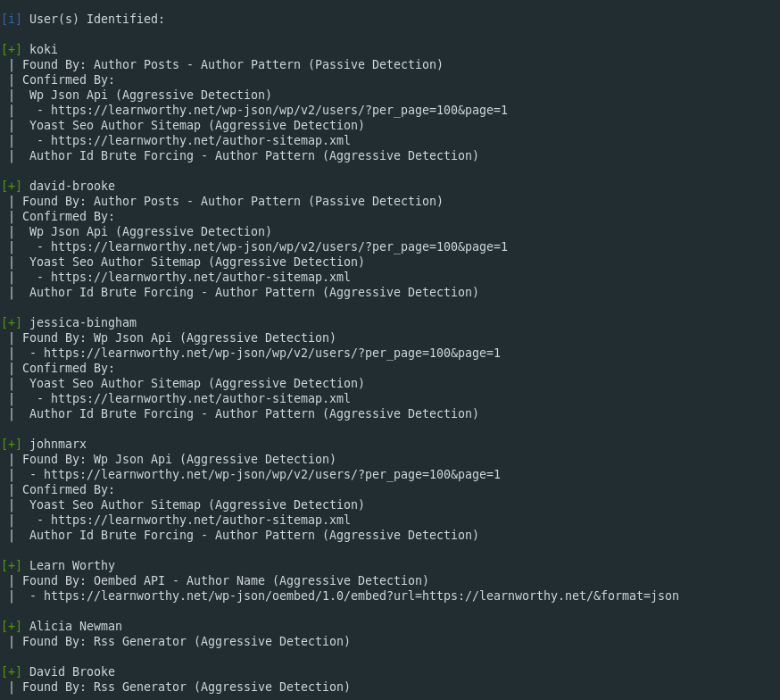The height and width of the screenshot is (700, 780).
Task: Open koki's wp-json users API URL
Action: click(x=279, y=110)
